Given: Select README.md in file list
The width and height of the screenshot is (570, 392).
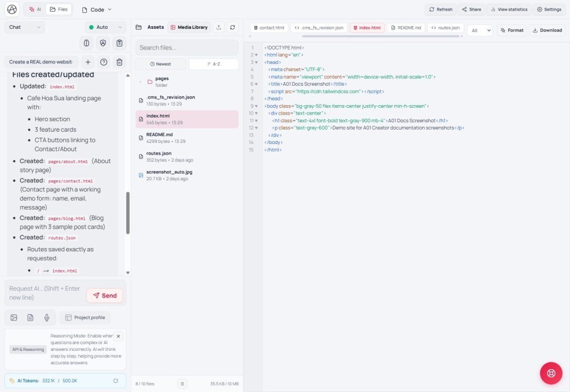Looking at the screenshot, I should (187, 138).
